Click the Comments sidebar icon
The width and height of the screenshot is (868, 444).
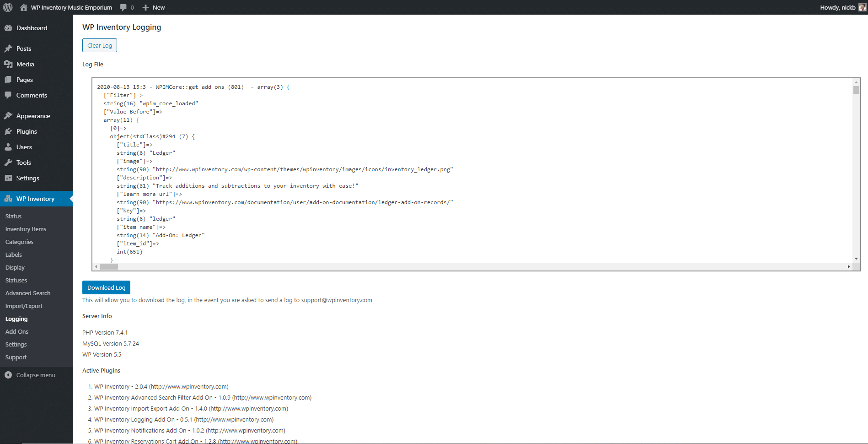click(x=8, y=95)
